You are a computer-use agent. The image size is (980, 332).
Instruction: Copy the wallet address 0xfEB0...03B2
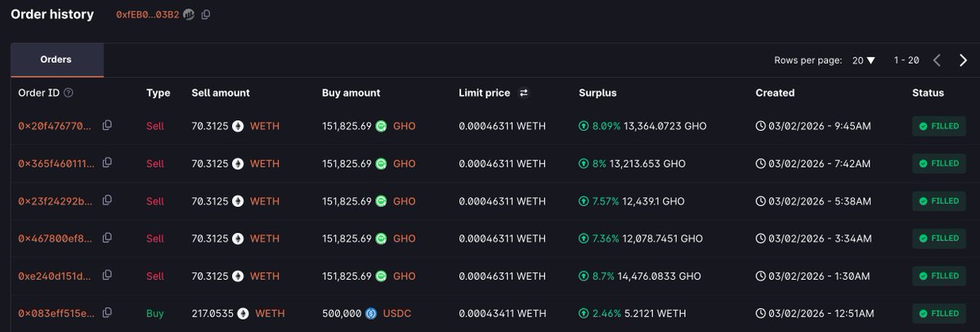(206, 15)
